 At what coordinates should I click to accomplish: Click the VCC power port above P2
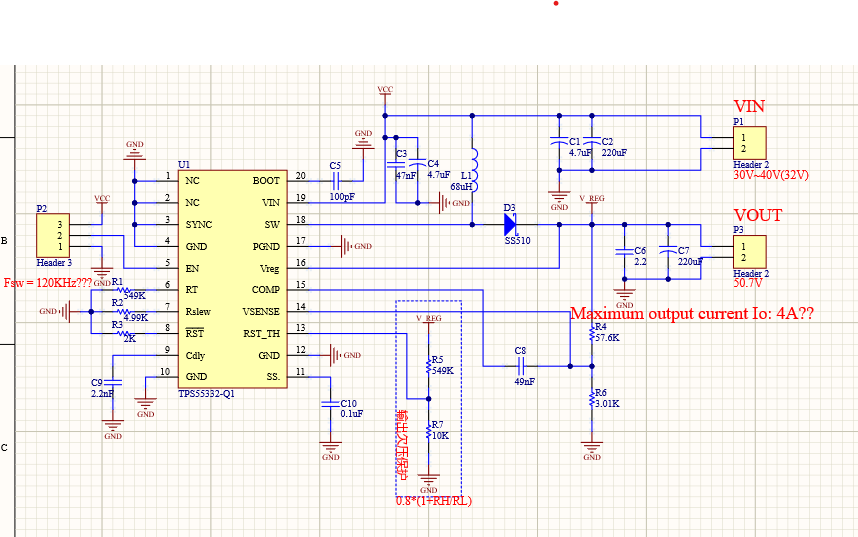pos(102,201)
